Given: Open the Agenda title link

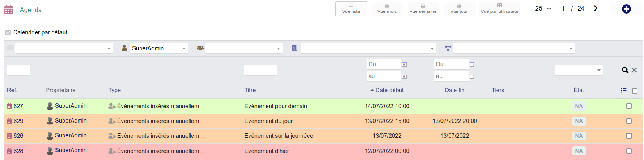Looking at the screenshot, I should coord(31,10).
